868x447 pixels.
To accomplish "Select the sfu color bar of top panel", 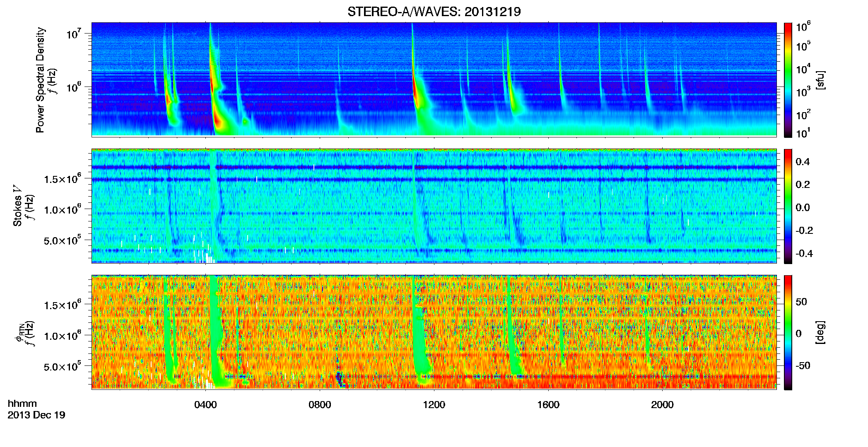I will click(x=788, y=80).
